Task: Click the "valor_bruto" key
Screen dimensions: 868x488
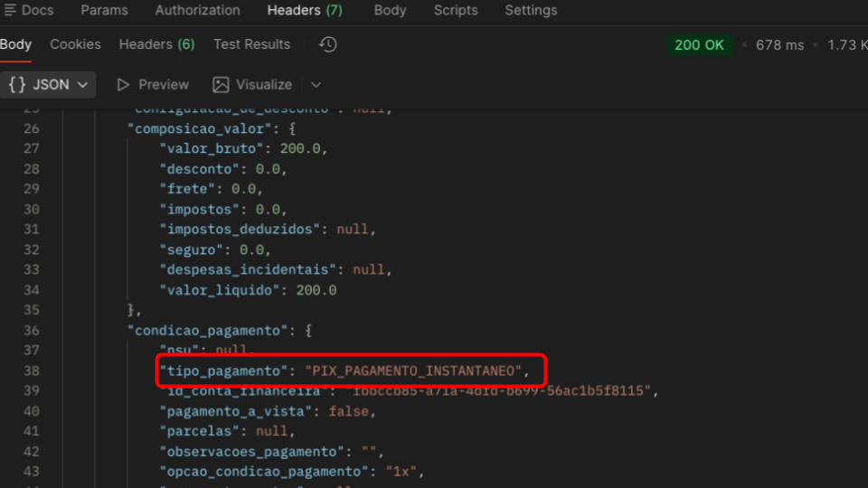Action: point(212,149)
